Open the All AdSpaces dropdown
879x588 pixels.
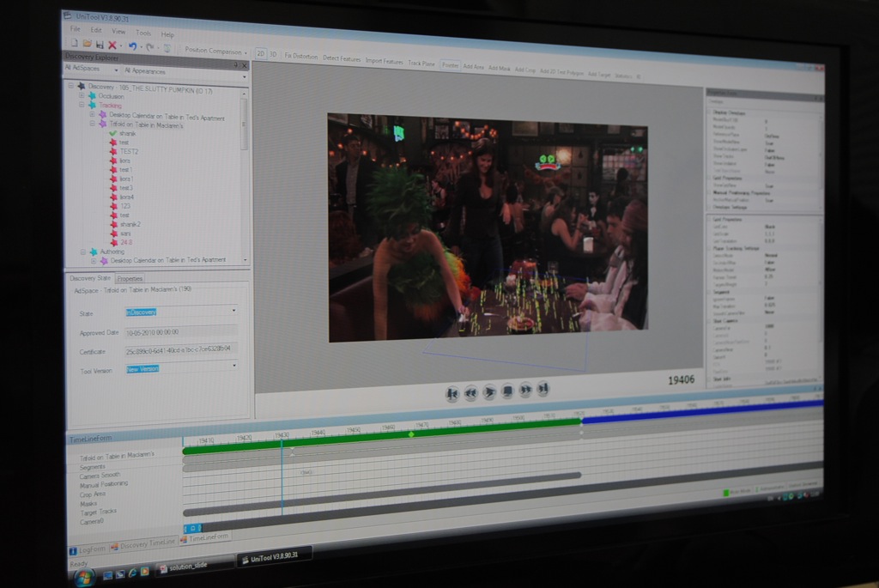93,69
